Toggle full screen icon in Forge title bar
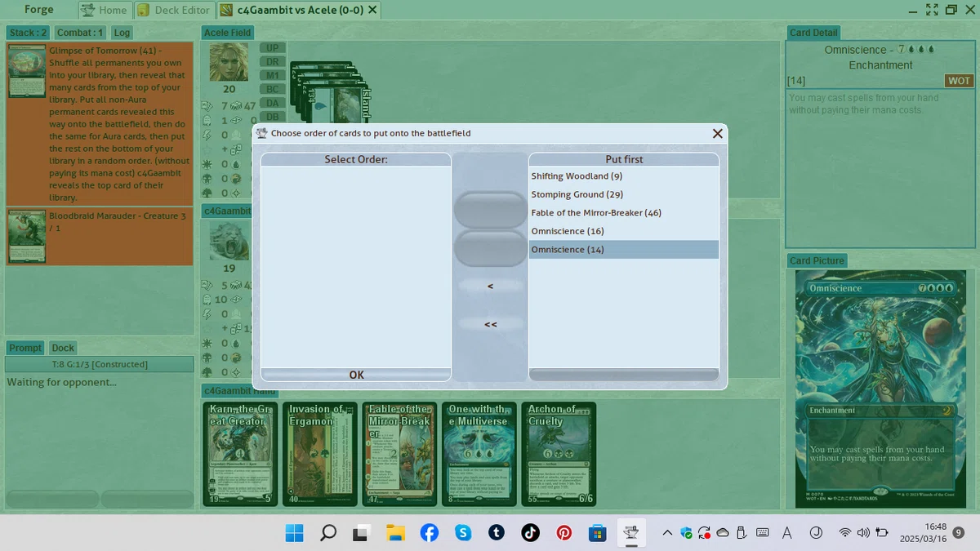The width and height of the screenshot is (980, 551). 932,10
